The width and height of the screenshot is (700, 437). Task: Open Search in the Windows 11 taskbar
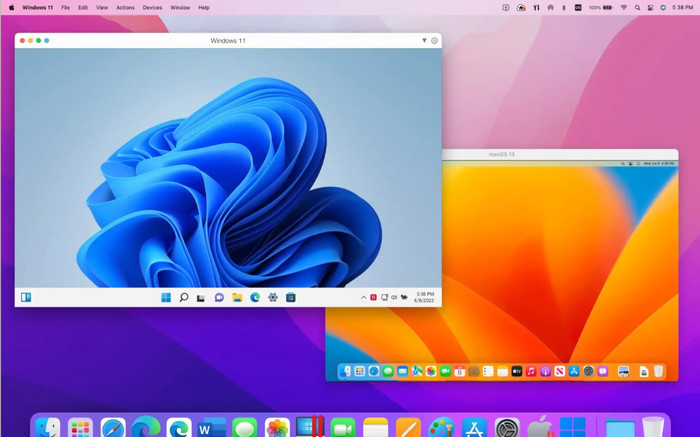(x=183, y=297)
